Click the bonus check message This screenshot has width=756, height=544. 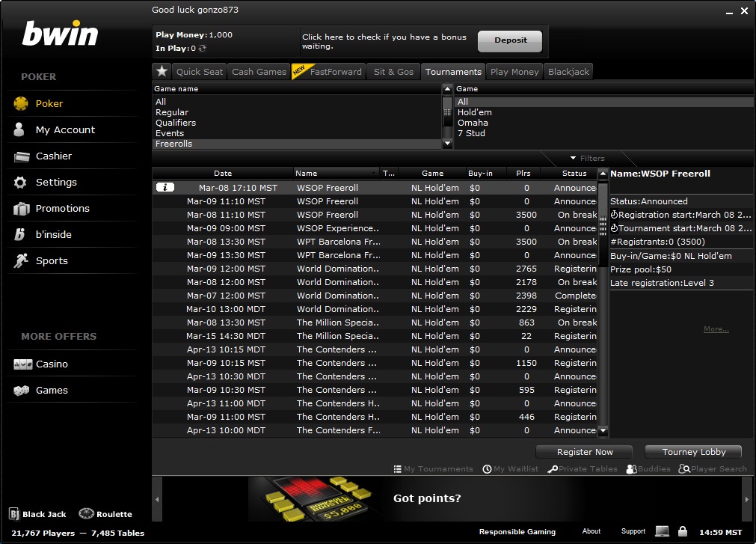(384, 41)
